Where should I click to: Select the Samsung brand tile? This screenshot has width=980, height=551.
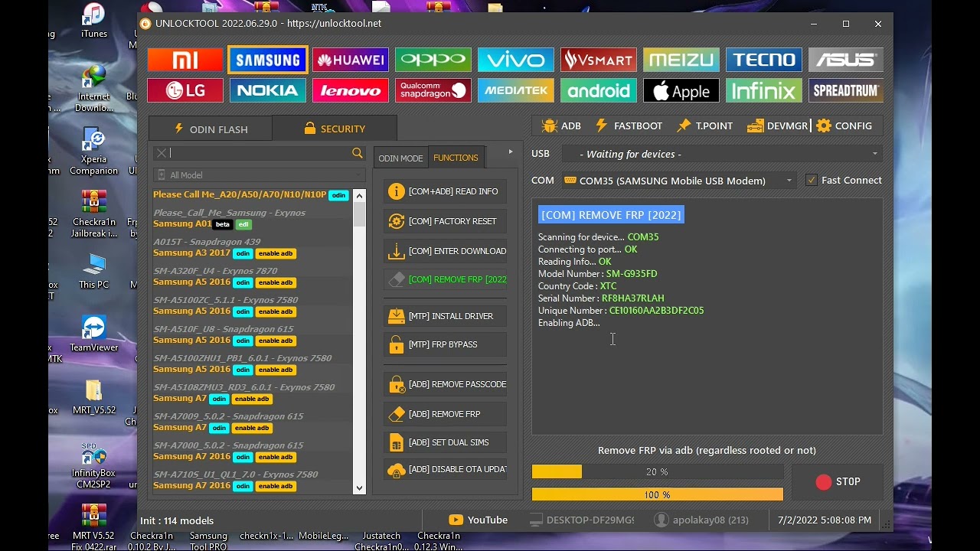tap(268, 60)
